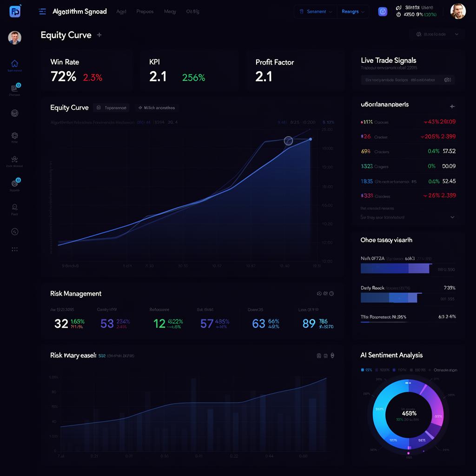Click camera icon in Live Trade Signals search
This screenshot has width=476, height=476.
tap(448, 80)
